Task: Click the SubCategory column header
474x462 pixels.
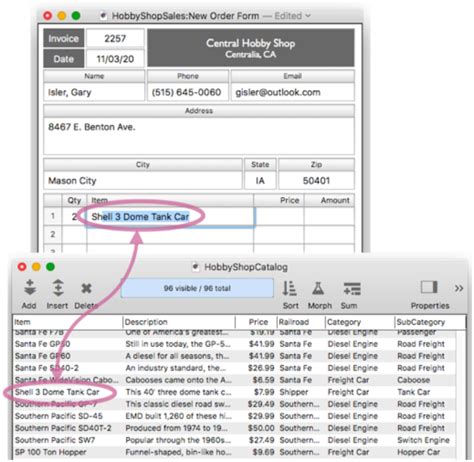Action: tap(429, 322)
